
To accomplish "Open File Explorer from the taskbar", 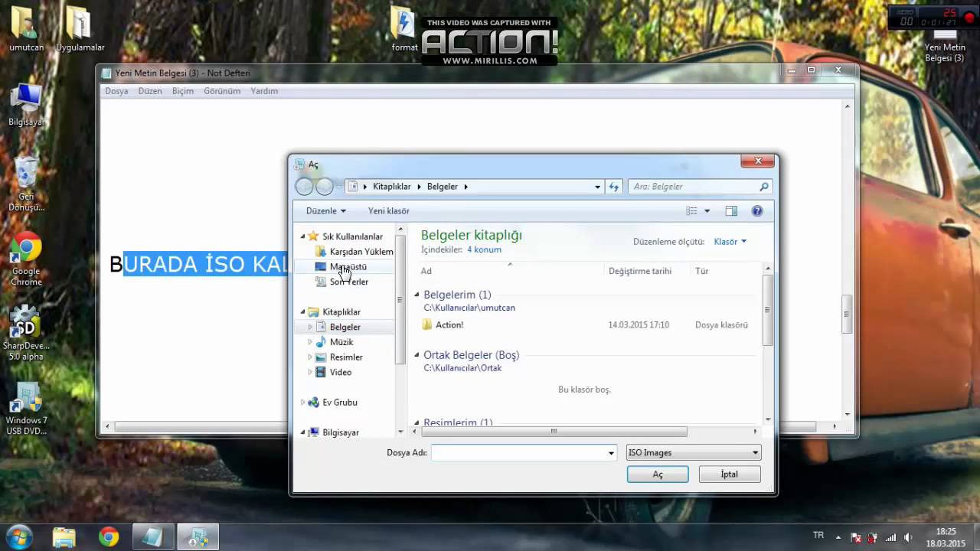I will click(x=64, y=537).
